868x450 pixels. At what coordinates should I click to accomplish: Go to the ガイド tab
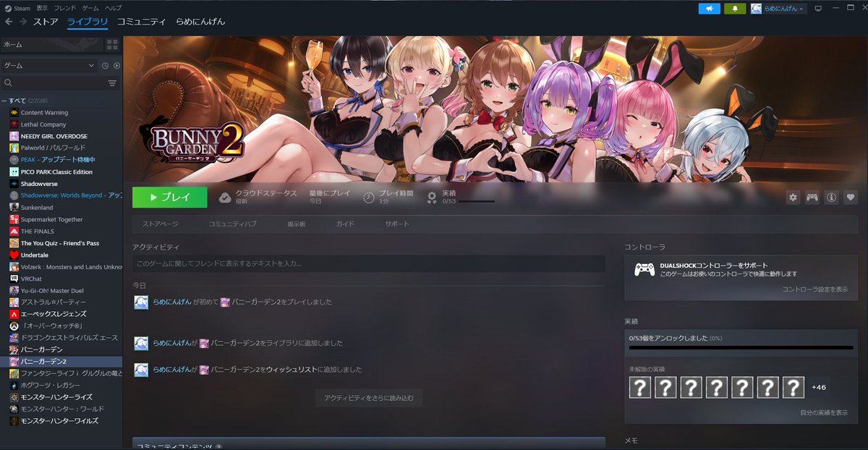pos(345,224)
